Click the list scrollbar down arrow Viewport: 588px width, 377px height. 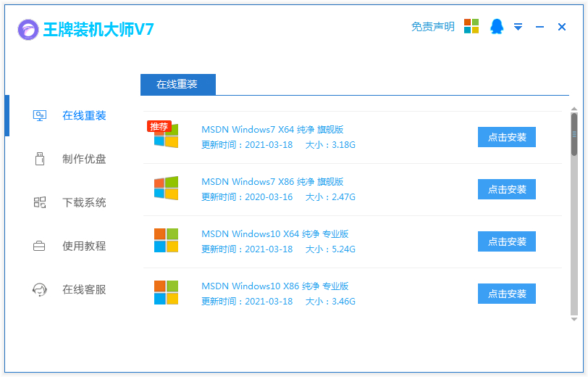coord(574,319)
